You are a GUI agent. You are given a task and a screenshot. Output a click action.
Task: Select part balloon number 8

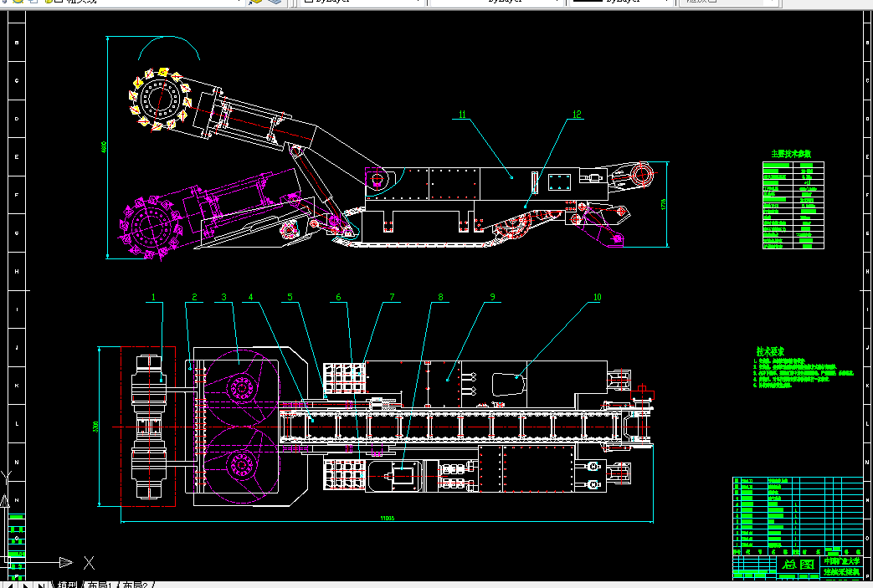coord(440,297)
